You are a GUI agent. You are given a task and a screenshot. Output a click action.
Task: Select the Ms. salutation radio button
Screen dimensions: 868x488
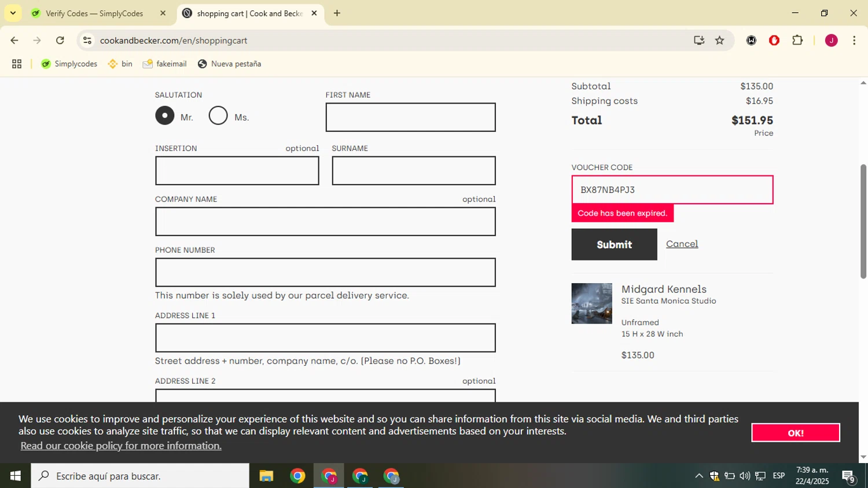(x=218, y=116)
